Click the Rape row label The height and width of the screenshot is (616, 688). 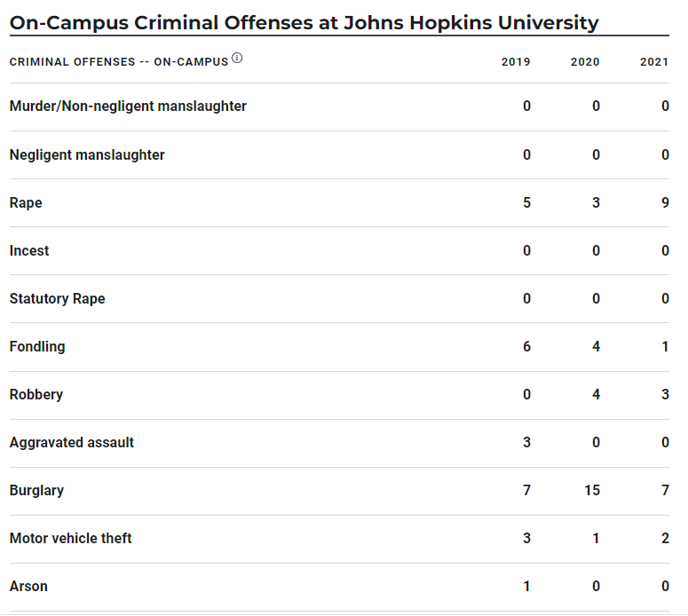(x=26, y=202)
